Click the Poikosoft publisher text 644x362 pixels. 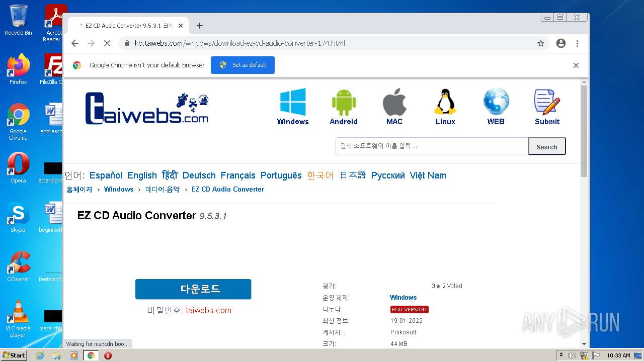404,332
